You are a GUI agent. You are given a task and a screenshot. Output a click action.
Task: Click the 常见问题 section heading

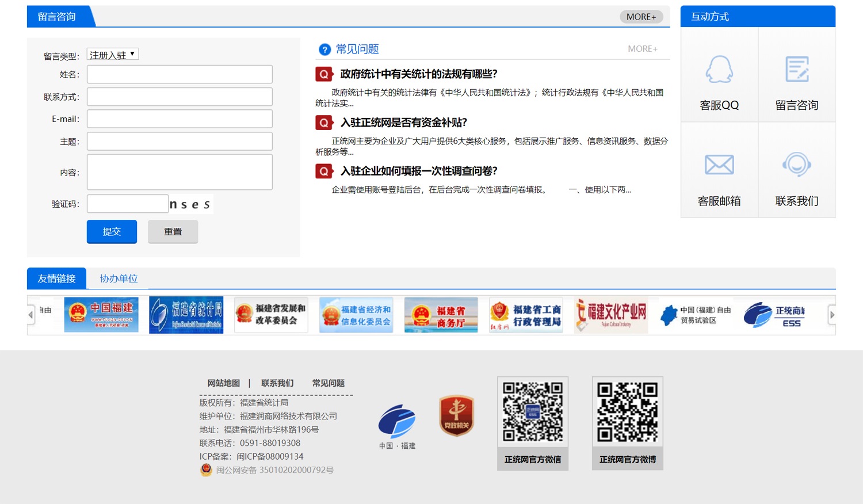[x=357, y=49]
